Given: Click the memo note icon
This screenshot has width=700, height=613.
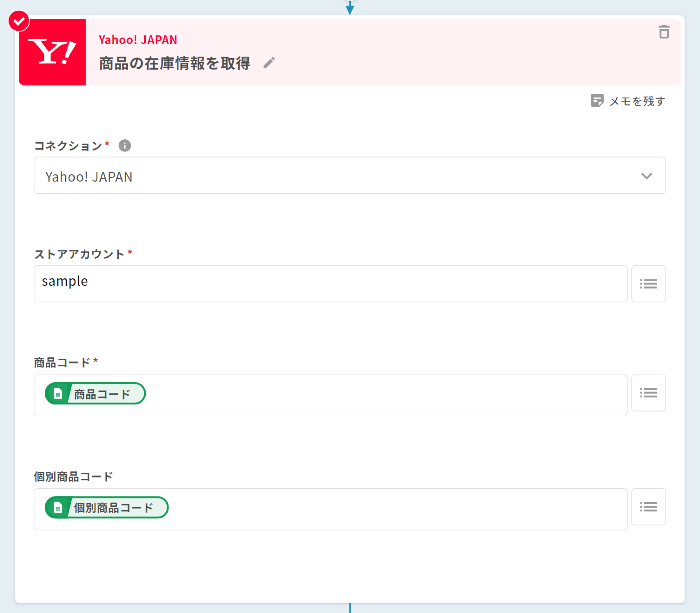Looking at the screenshot, I should click(x=597, y=101).
